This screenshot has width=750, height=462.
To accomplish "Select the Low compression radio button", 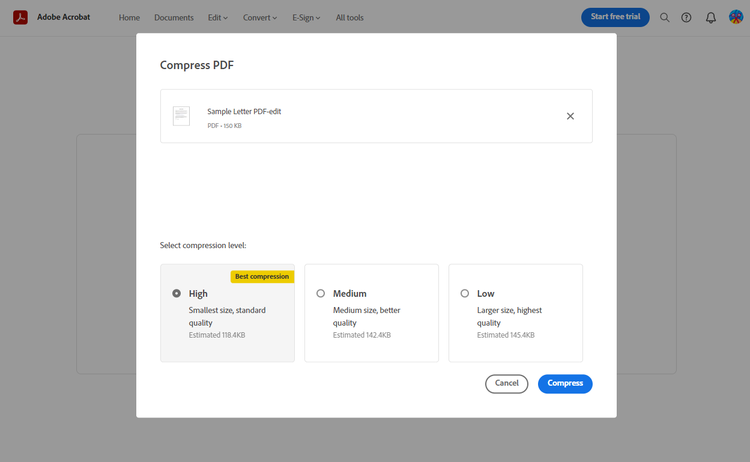I will 464,293.
